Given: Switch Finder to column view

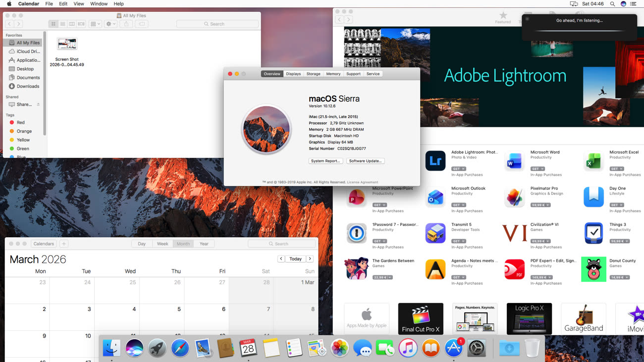Looking at the screenshot, I should click(72, 24).
